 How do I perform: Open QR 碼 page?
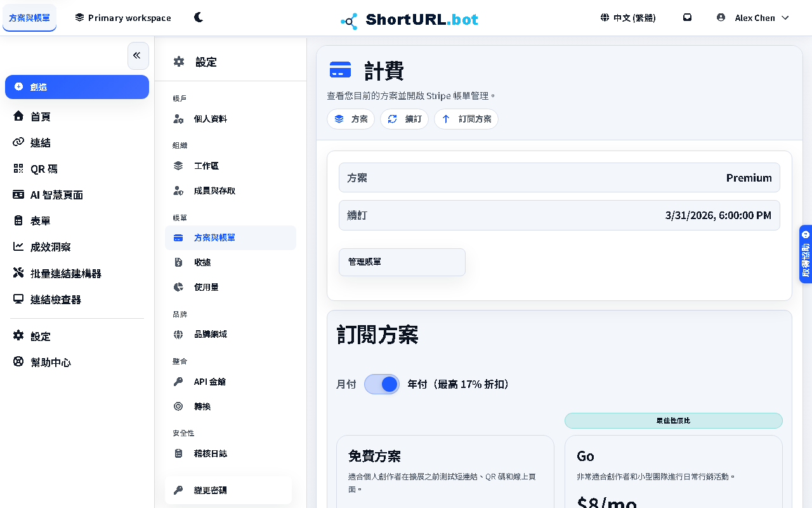[77, 169]
